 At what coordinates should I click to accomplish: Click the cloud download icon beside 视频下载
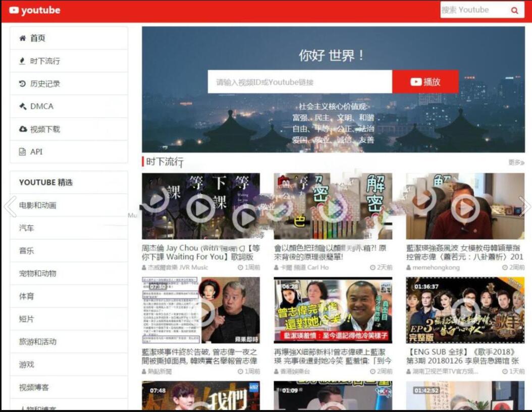tap(22, 129)
